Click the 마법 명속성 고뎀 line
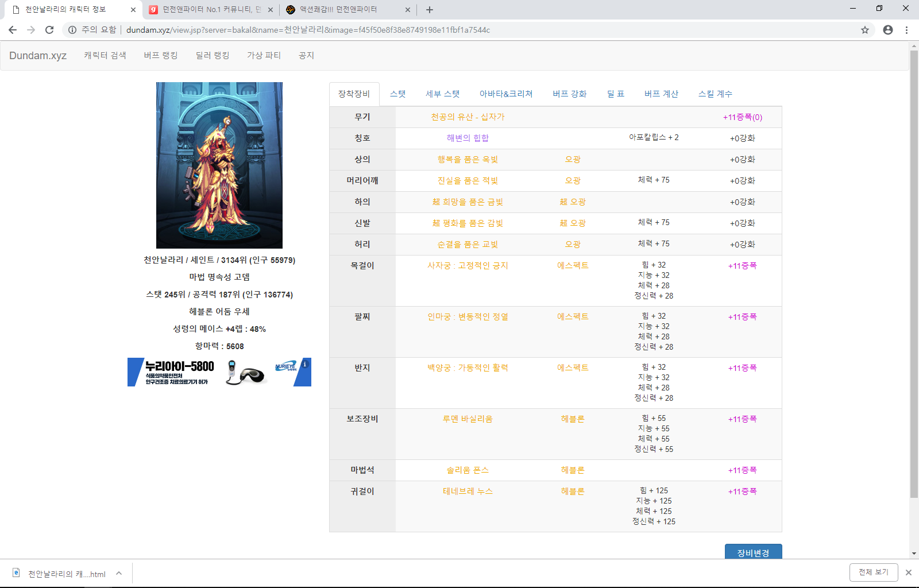The width and height of the screenshot is (919, 588). [x=219, y=277]
